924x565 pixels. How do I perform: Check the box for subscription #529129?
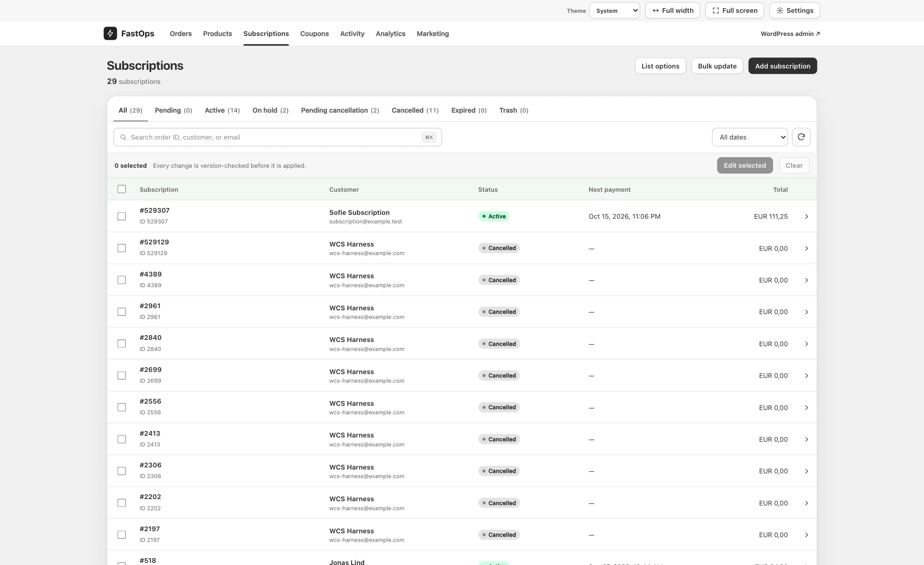(x=121, y=248)
